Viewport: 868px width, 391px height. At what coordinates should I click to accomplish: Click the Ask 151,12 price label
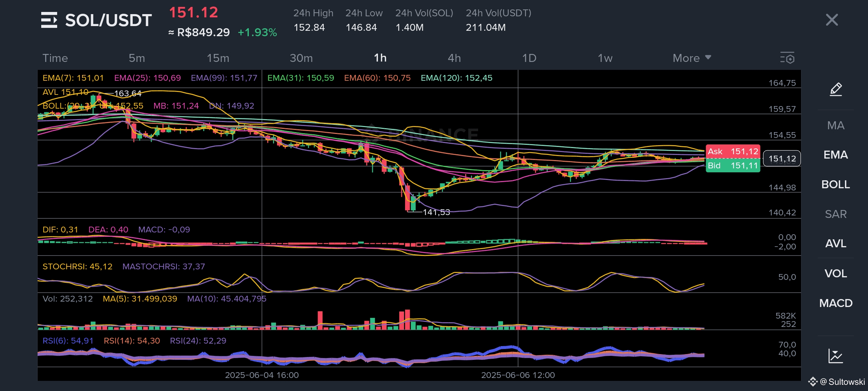tap(733, 151)
